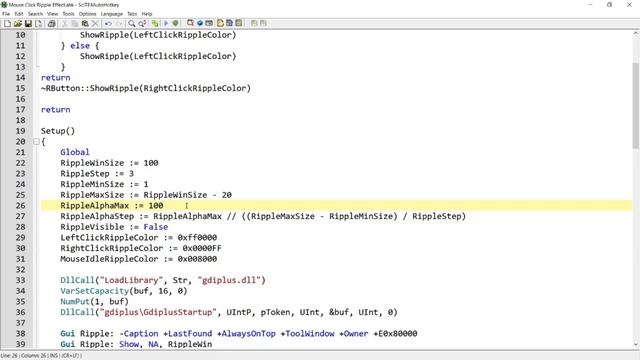This screenshot has width=640, height=360.
Task: Open the Language menu
Action: [111, 14]
